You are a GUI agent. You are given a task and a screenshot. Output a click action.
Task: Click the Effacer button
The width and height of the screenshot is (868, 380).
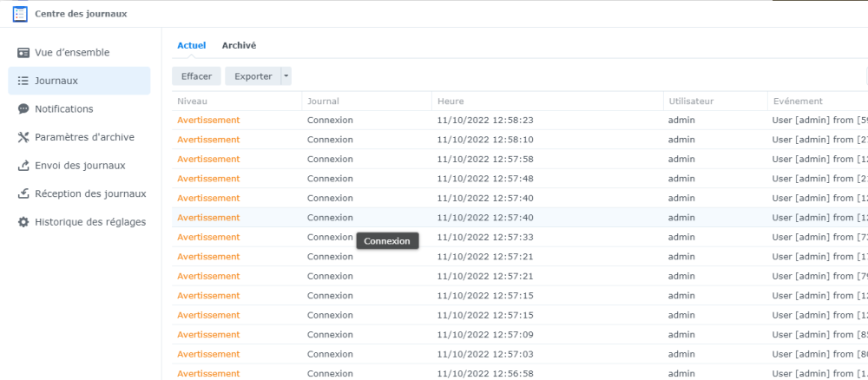[x=197, y=76]
